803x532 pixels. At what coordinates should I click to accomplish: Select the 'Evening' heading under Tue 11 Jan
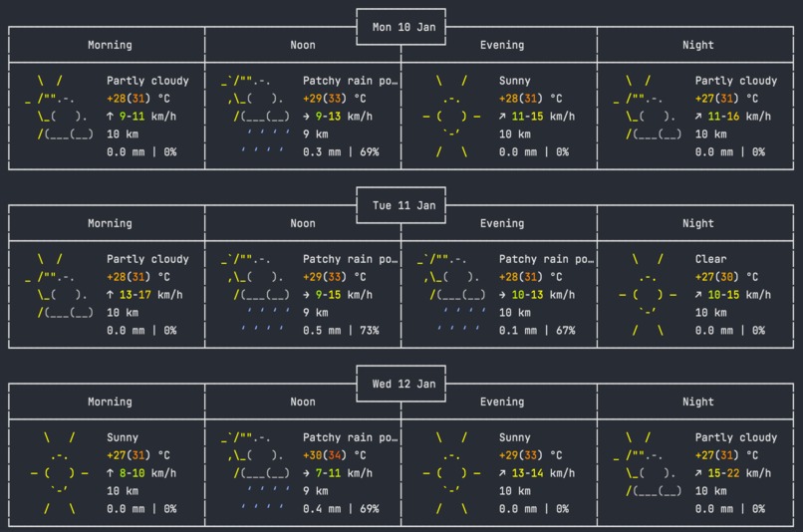(x=502, y=223)
